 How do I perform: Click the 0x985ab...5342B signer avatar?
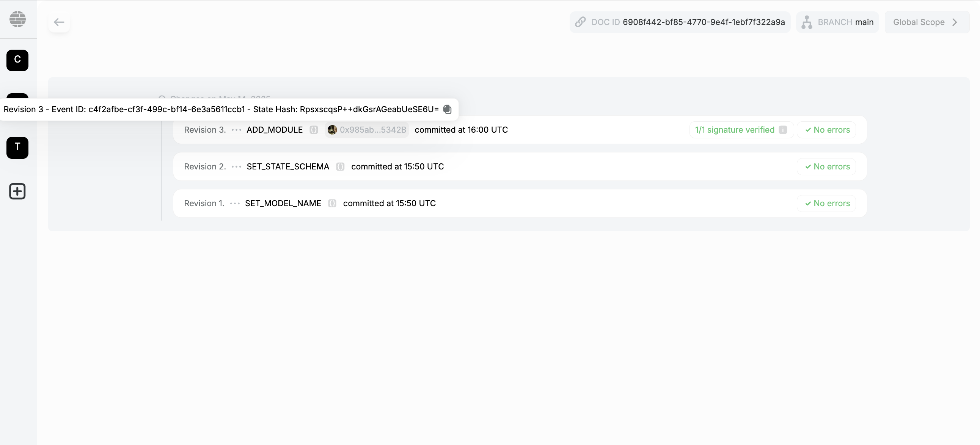click(333, 130)
